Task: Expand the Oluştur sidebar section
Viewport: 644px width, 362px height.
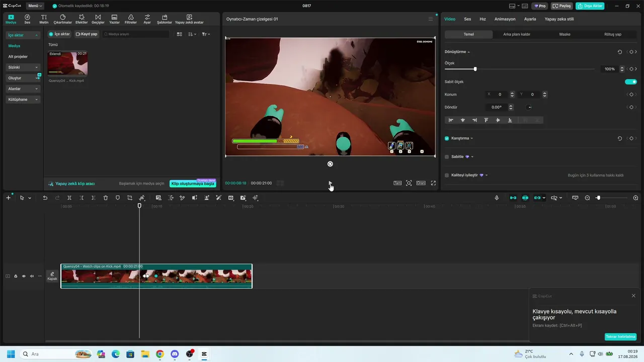Action: click(23, 78)
